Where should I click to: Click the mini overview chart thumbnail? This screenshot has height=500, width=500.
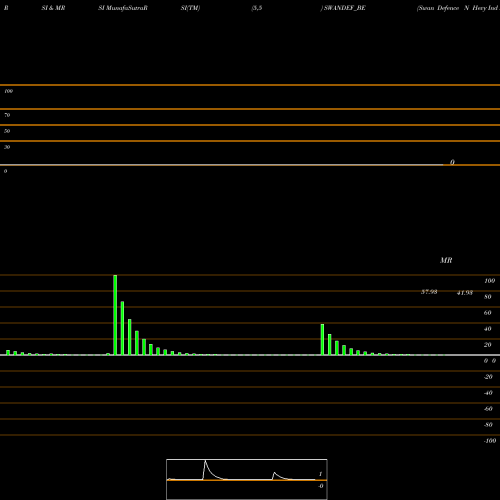(247, 479)
